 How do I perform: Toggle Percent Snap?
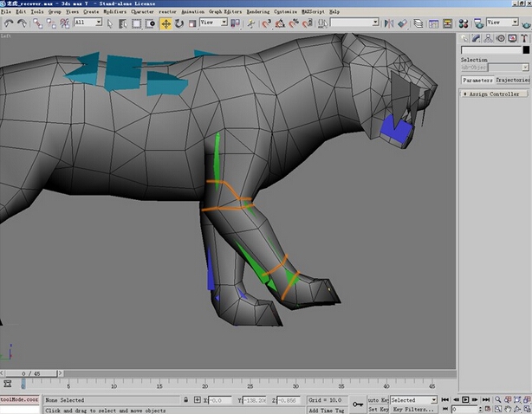tap(294, 23)
